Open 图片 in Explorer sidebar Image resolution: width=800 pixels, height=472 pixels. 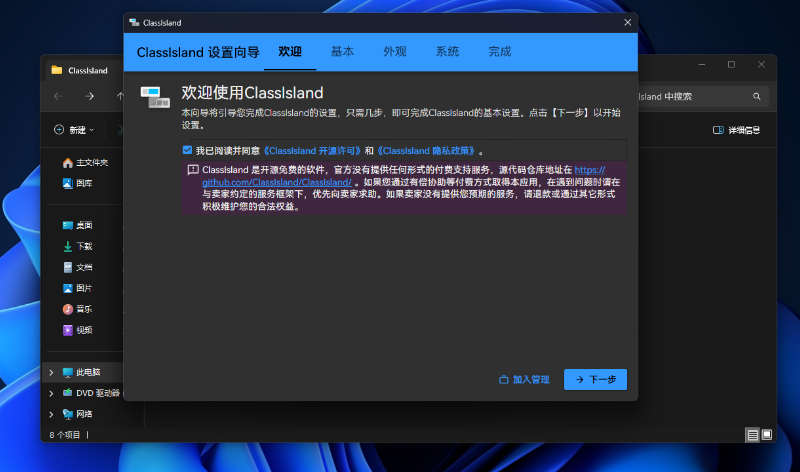coord(78,288)
